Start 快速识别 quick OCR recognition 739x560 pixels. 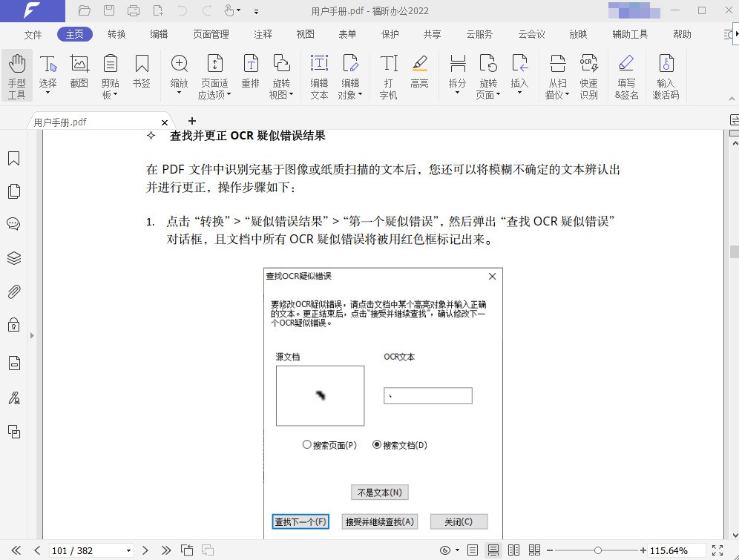click(x=589, y=70)
